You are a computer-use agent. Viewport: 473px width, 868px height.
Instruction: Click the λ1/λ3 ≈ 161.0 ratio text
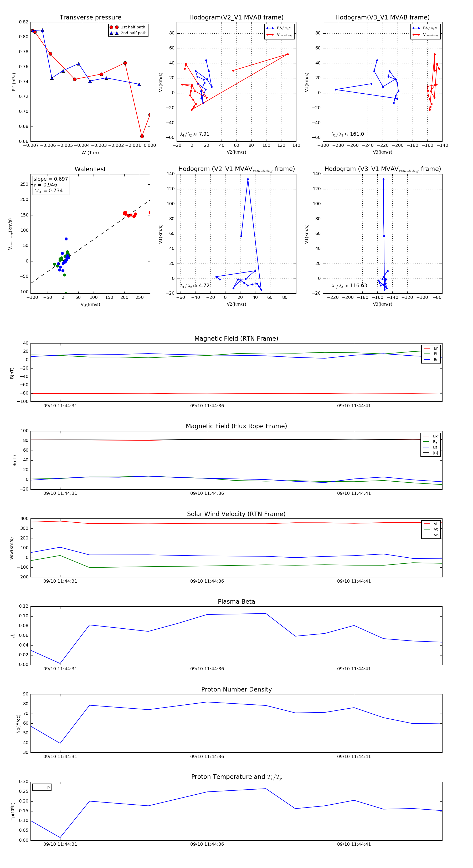point(347,134)
